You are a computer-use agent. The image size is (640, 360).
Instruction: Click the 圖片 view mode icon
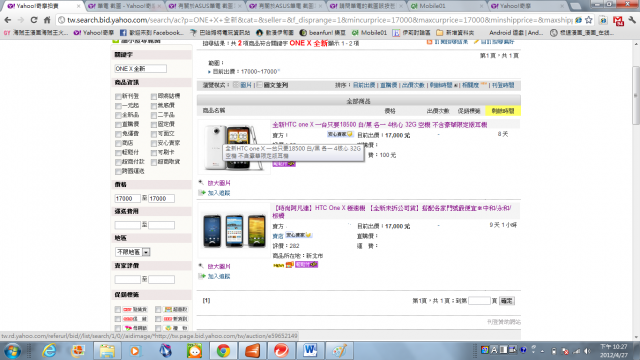point(236,85)
